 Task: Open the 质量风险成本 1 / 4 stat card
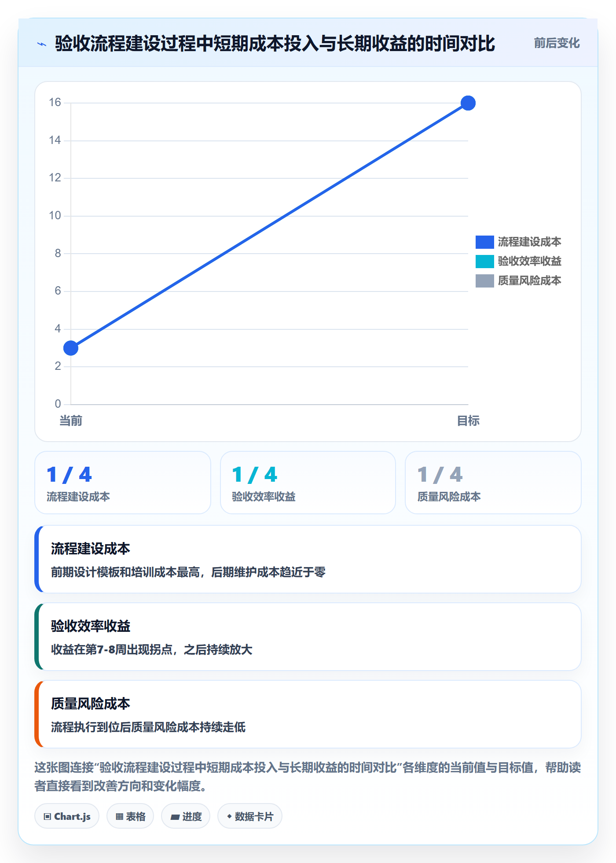(x=493, y=483)
